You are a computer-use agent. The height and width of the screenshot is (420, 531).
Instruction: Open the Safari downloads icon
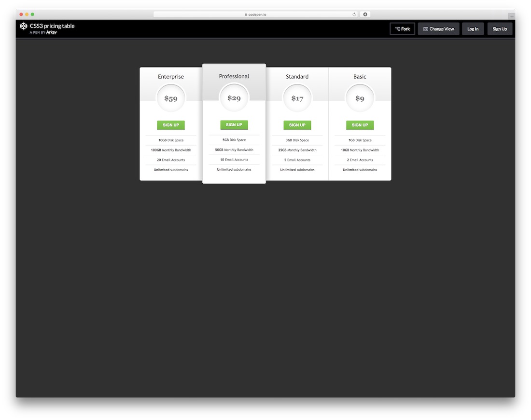click(365, 14)
